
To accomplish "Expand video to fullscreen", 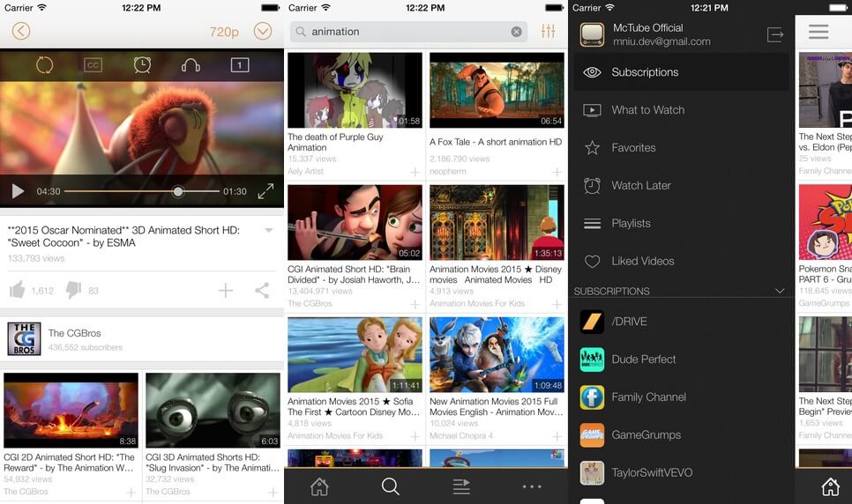I will tap(265, 191).
